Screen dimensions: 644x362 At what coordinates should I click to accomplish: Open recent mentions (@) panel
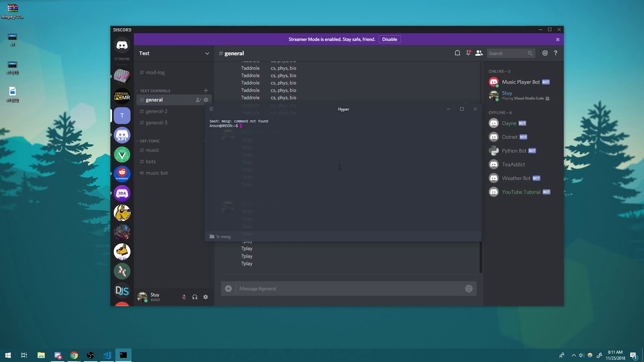[x=545, y=53]
